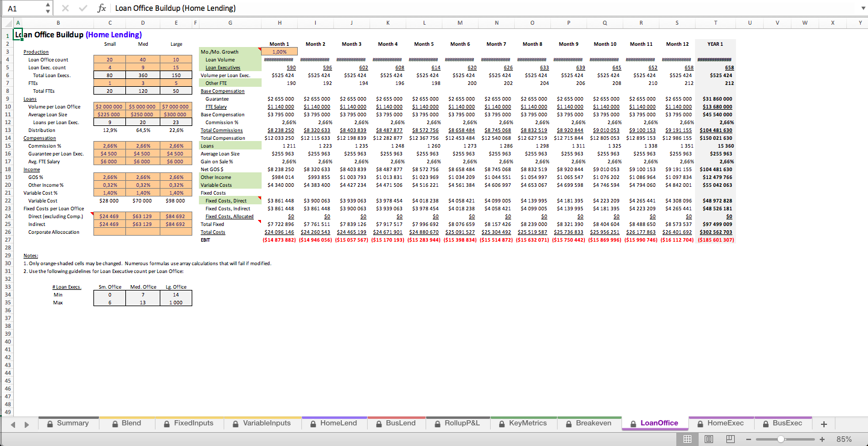Click the Production heading
The height and width of the screenshot is (446, 868).
36,52
